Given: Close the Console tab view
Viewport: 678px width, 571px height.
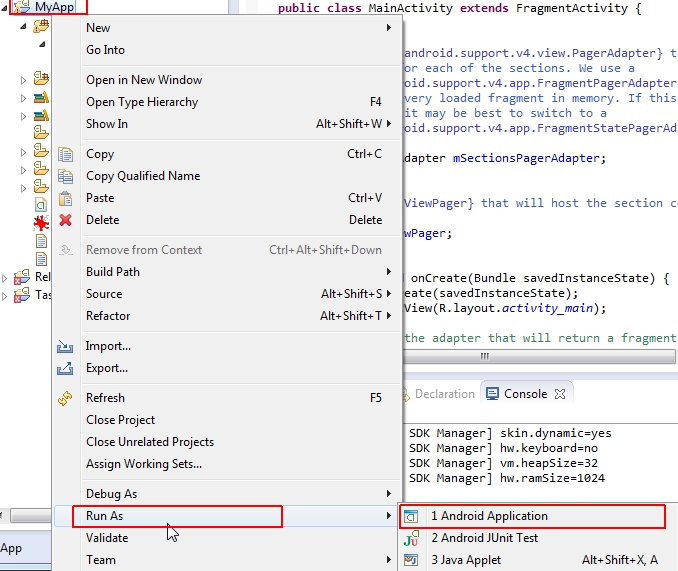Looking at the screenshot, I should point(560,394).
